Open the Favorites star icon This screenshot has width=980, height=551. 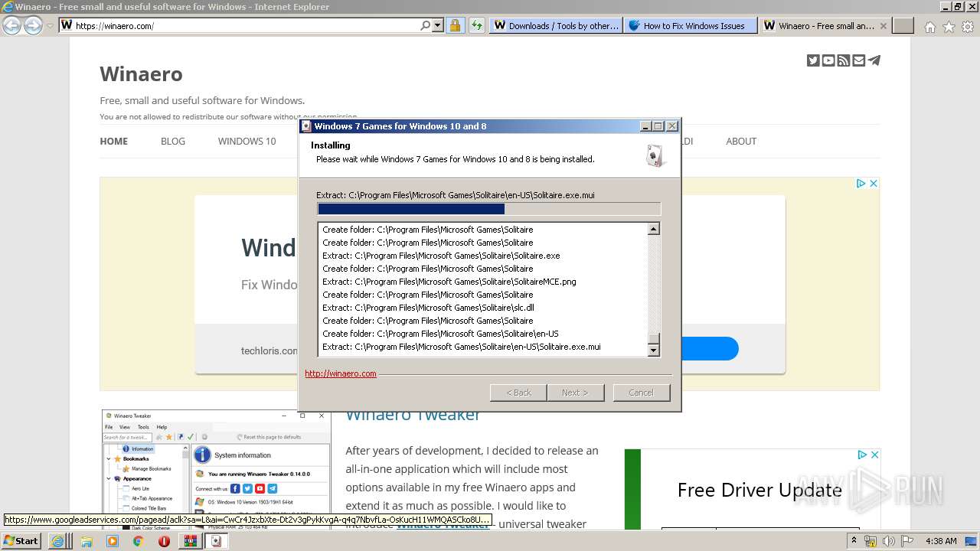coord(949,27)
